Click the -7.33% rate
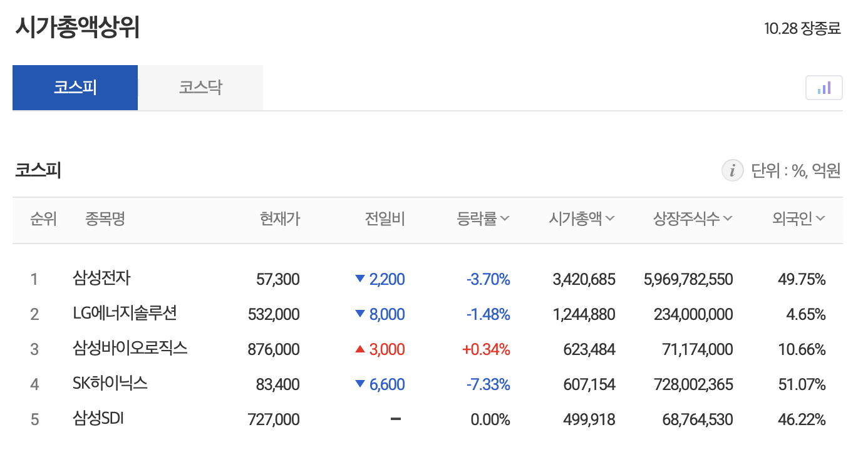The image size is (868, 452). (x=488, y=384)
